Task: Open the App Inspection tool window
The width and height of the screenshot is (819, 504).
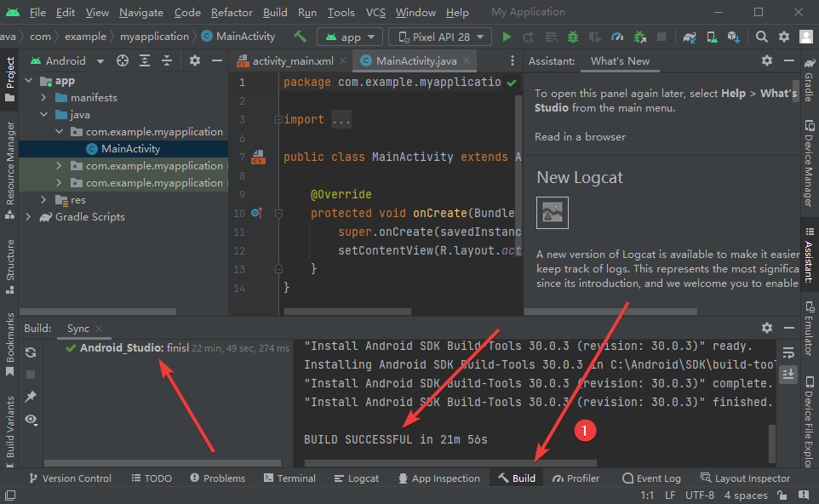Action: click(x=438, y=478)
